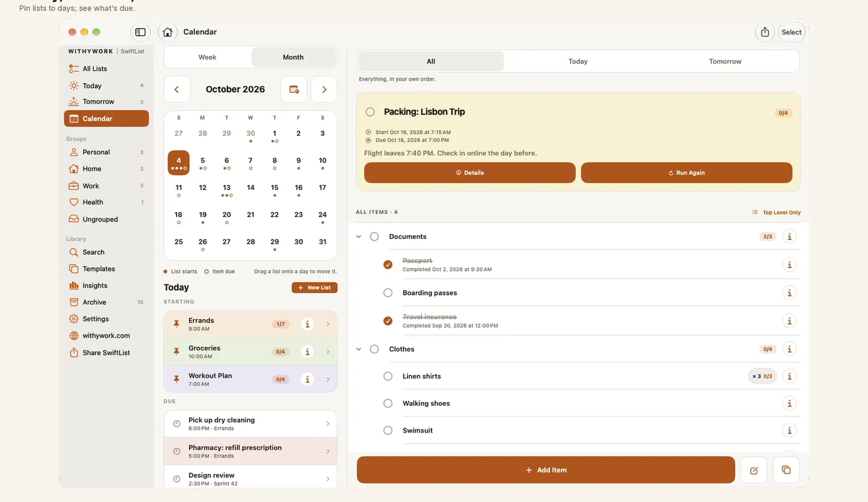Open Design review item chevron
The width and height of the screenshot is (868, 502).
tap(328, 479)
